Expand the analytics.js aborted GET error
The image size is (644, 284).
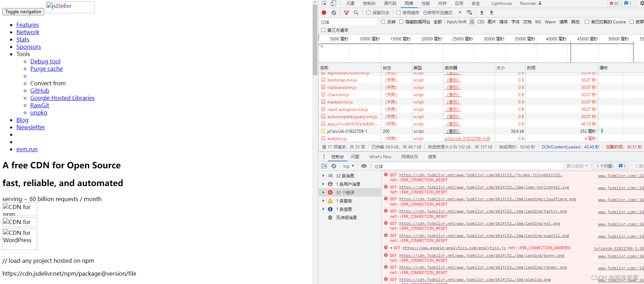tap(392, 248)
